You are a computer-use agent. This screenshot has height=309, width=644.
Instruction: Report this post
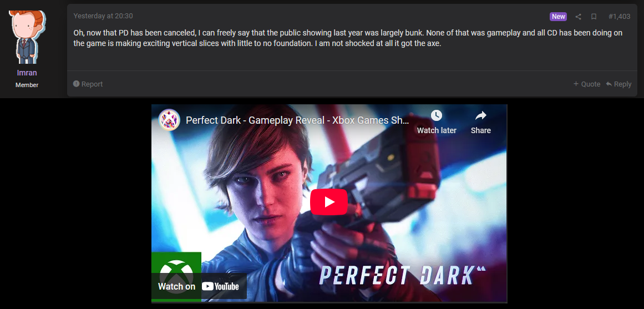88,84
